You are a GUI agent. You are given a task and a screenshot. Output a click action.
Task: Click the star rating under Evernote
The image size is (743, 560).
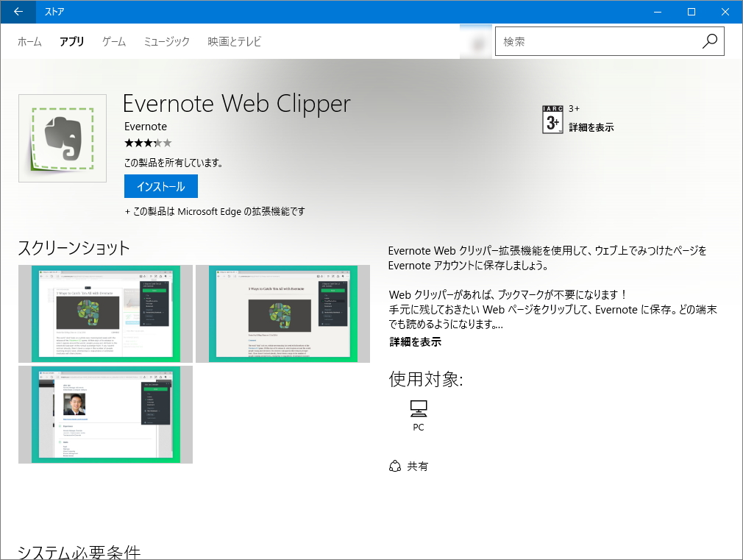[148, 143]
